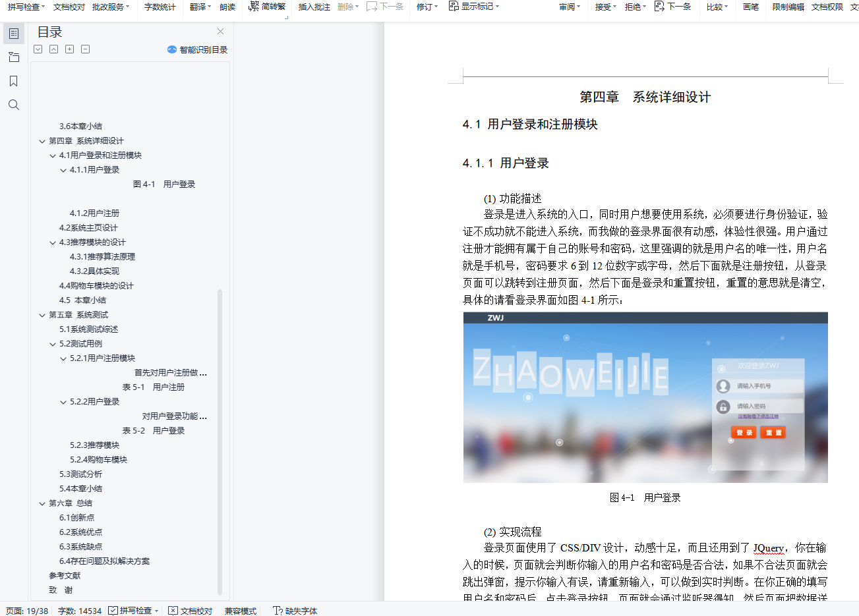Select the 画笔 annotation pen tool

click(750, 7)
